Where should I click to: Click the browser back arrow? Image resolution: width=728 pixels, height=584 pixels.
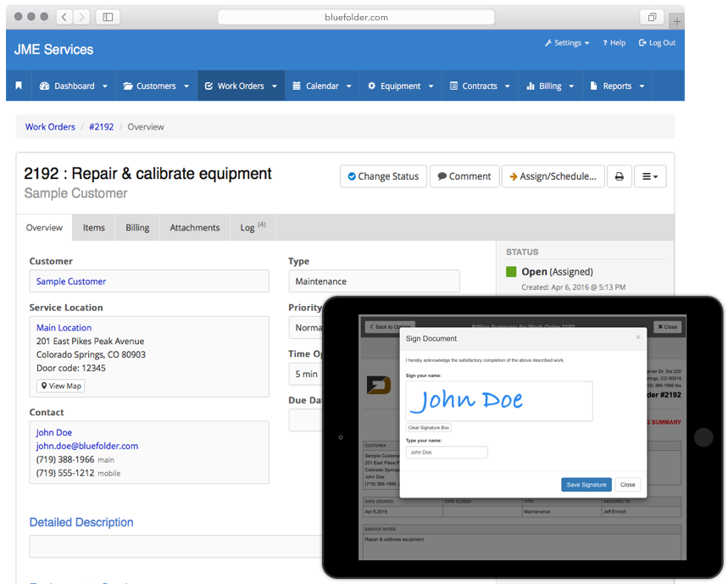[64, 17]
